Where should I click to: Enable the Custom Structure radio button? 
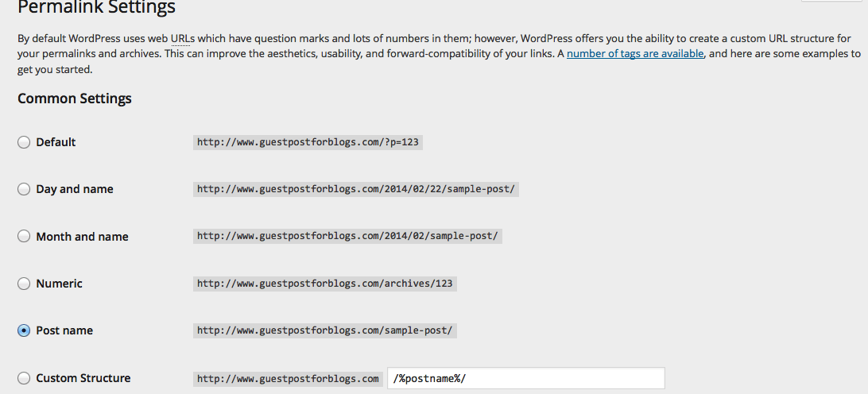24,378
